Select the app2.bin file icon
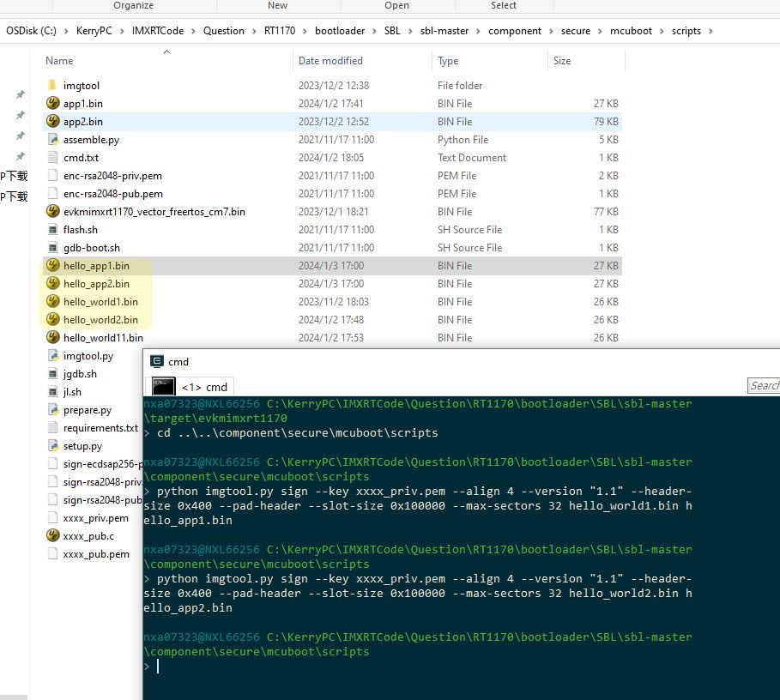Screen dimensions: 780x700 [52, 121]
